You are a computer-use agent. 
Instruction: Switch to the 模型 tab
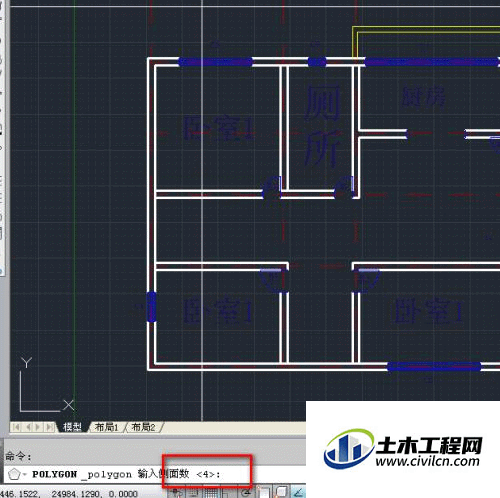72,427
